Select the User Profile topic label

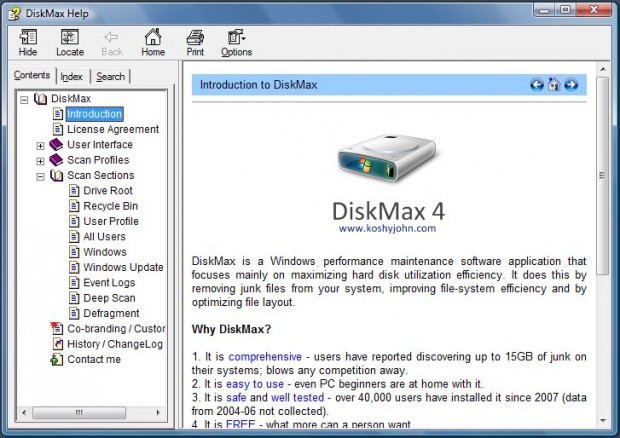tap(111, 221)
